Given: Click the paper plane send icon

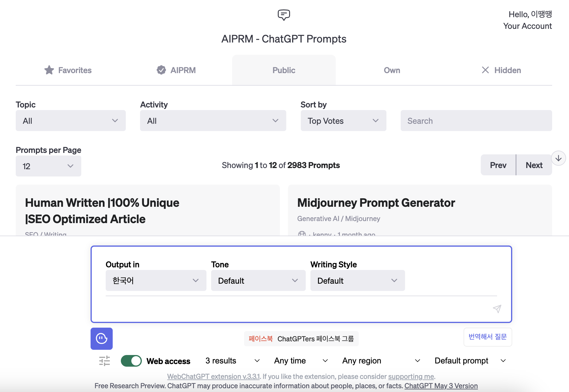Looking at the screenshot, I should pos(497,309).
